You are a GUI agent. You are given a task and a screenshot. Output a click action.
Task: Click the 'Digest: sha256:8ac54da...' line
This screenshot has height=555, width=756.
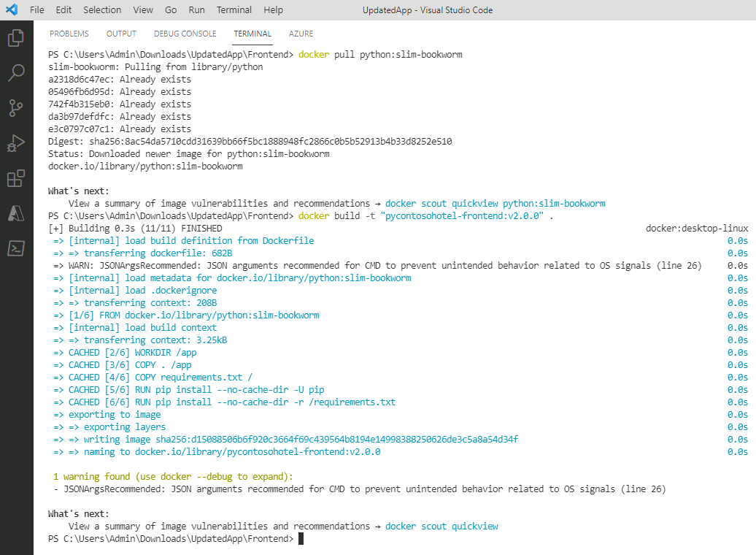coord(250,142)
